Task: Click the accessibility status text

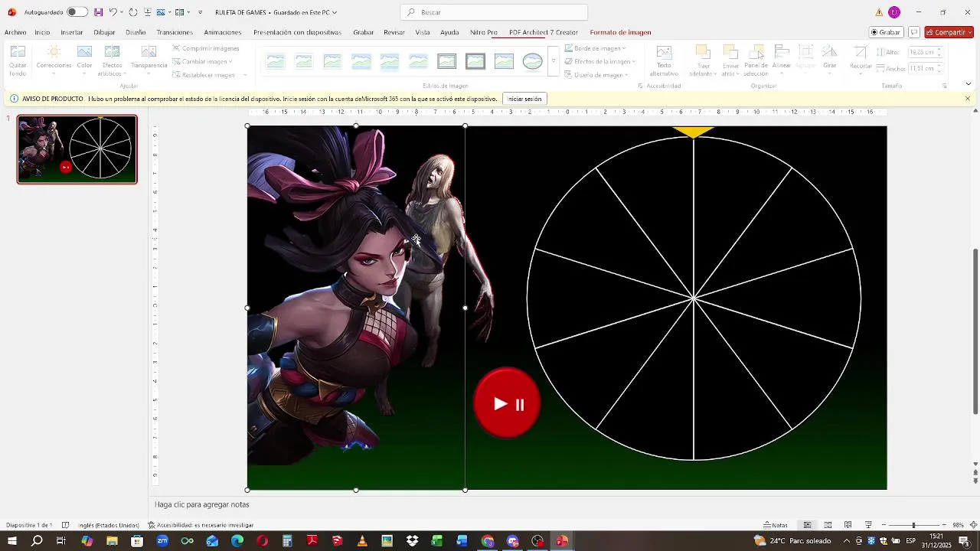Action: click(x=201, y=525)
